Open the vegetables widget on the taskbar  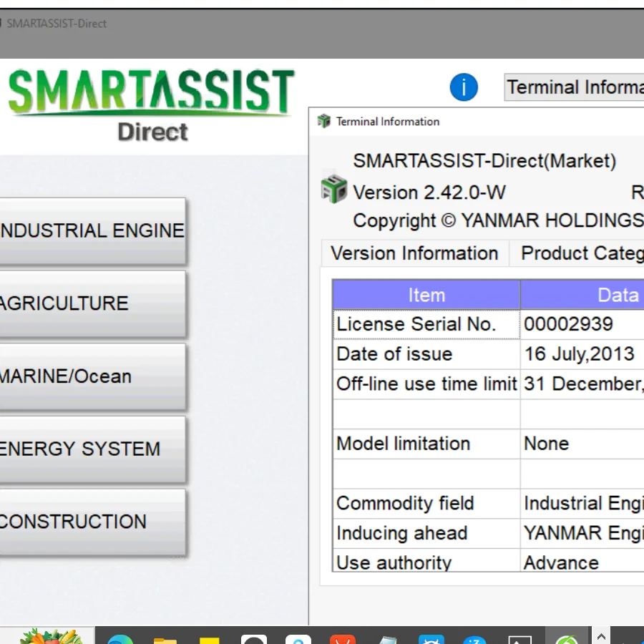point(51,636)
